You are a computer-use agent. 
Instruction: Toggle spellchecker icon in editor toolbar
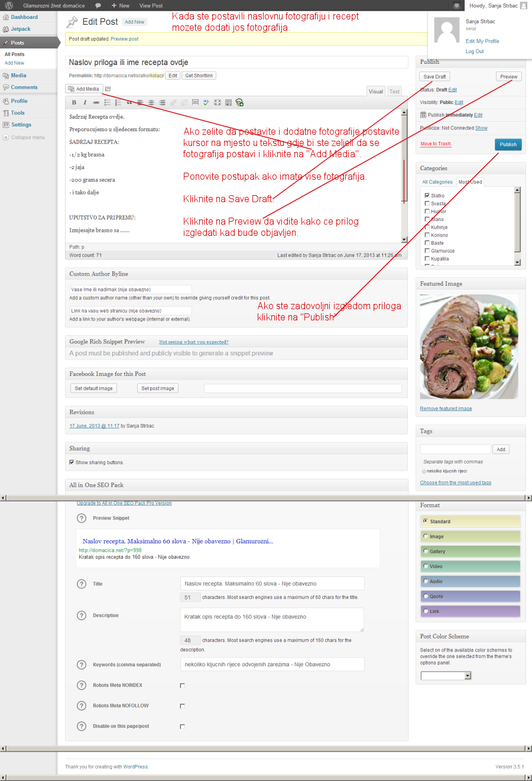tap(206, 102)
